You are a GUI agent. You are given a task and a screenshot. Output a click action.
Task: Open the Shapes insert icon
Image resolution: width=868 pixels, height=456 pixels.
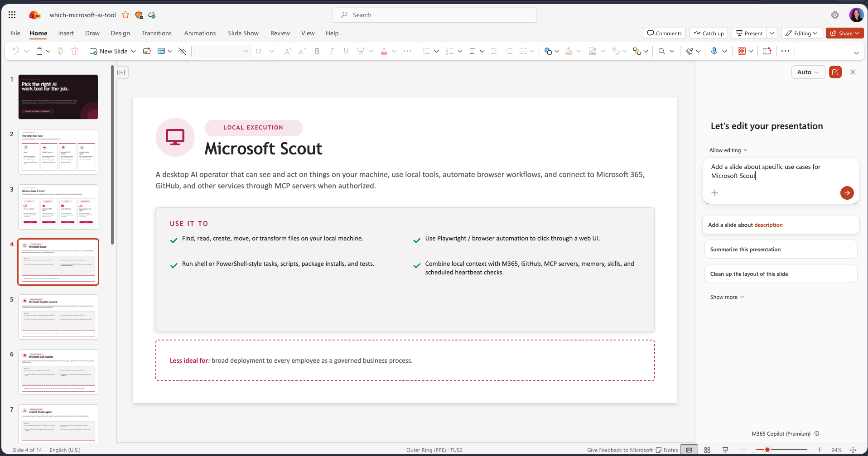pos(548,51)
